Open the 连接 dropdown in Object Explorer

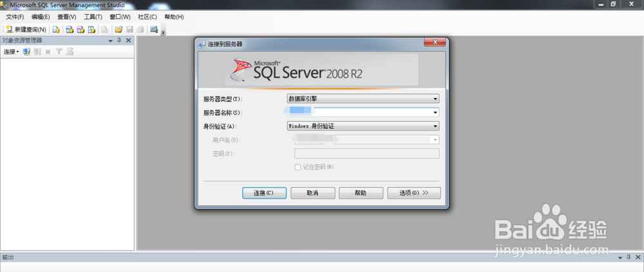(x=12, y=52)
